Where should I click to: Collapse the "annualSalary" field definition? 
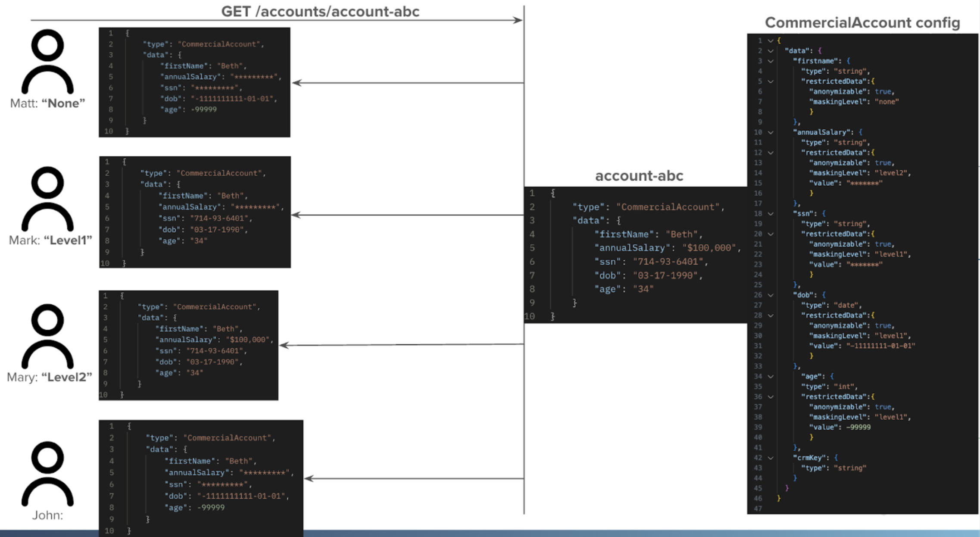[771, 132]
